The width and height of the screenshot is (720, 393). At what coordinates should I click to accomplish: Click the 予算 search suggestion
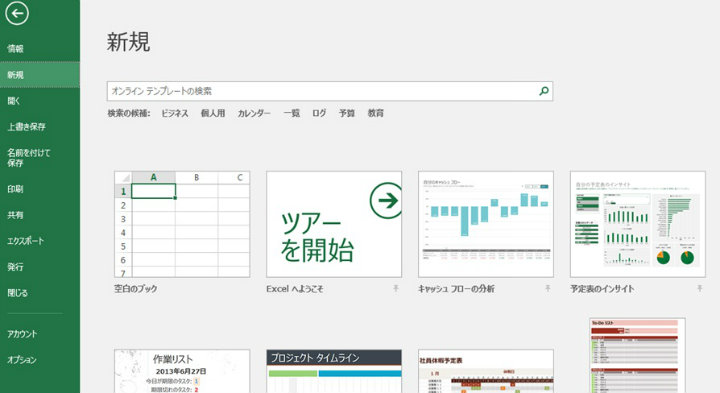(347, 113)
